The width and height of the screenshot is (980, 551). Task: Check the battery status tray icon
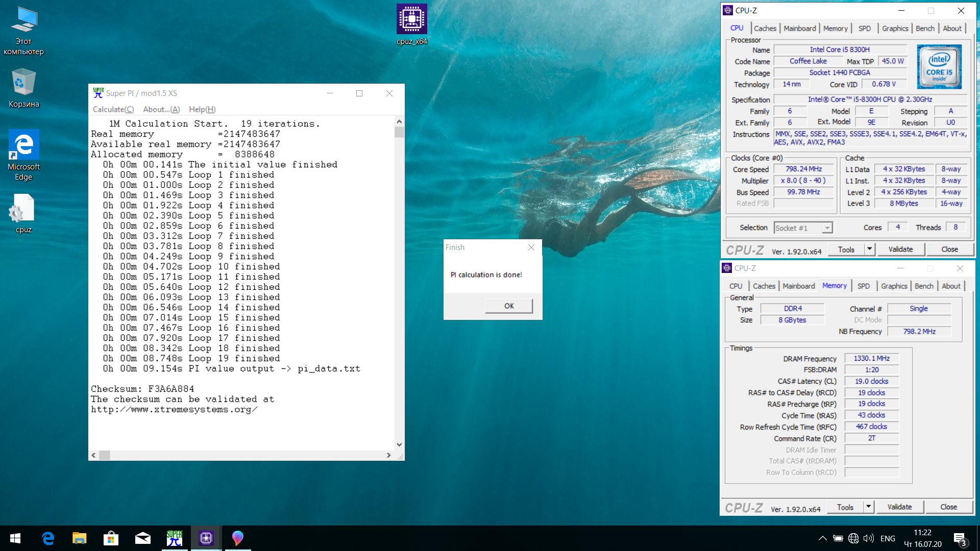tap(838, 538)
